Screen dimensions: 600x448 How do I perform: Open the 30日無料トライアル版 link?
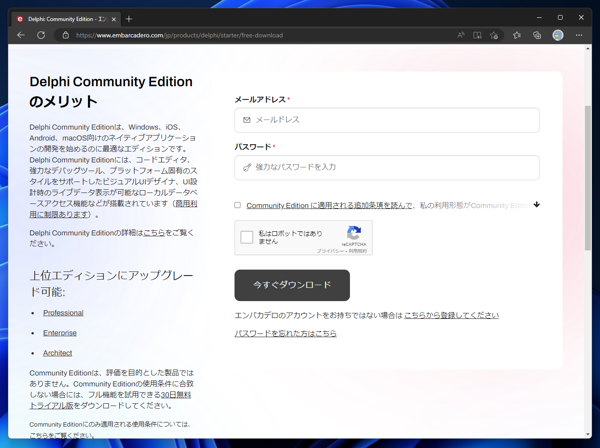point(110,400)
